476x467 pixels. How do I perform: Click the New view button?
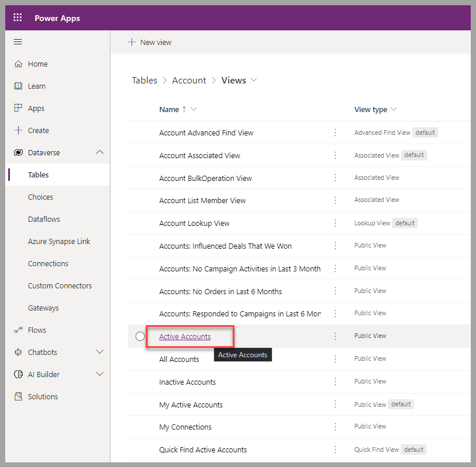point(149,41)
